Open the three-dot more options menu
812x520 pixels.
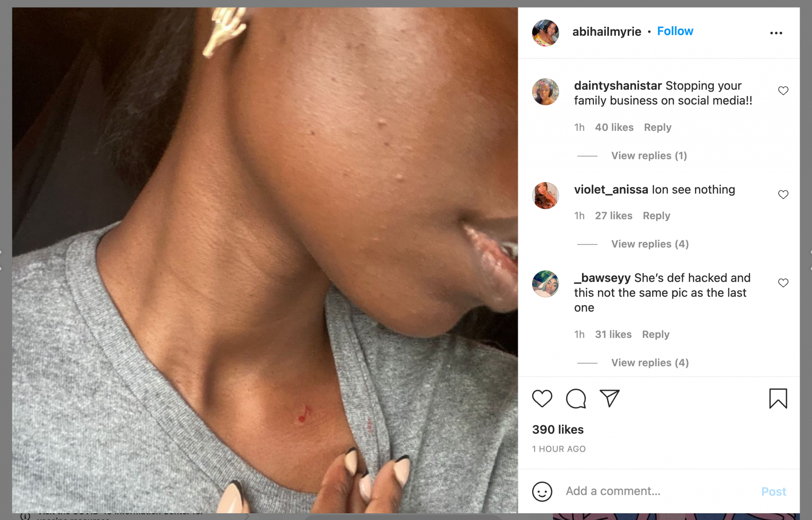[776, 33]
